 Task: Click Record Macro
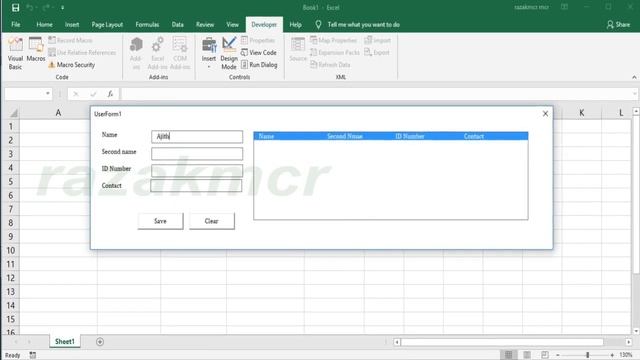click(70, 40)
